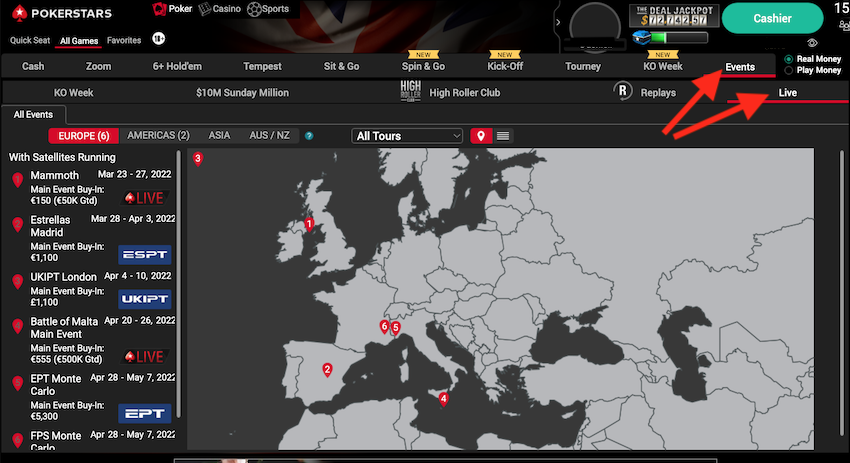Click map marker 4 near Malta

(x=443, y=400)
